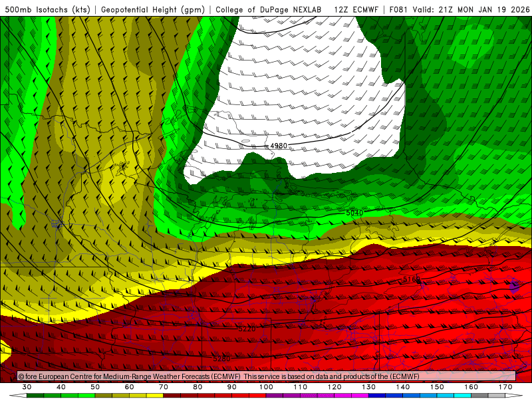Click the 130 knot legend number
The width and height of the screenshot is (532, 399).
(x=368, y=387)
